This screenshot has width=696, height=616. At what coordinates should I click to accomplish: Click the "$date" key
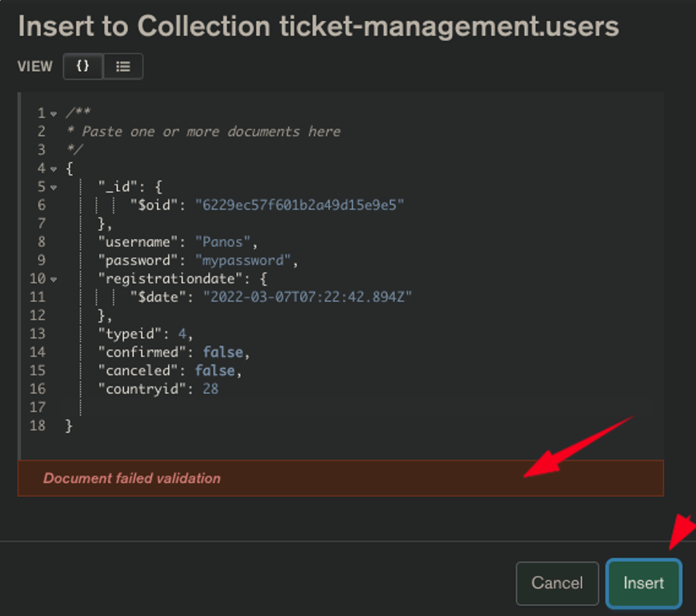click(x=158, y=297)
